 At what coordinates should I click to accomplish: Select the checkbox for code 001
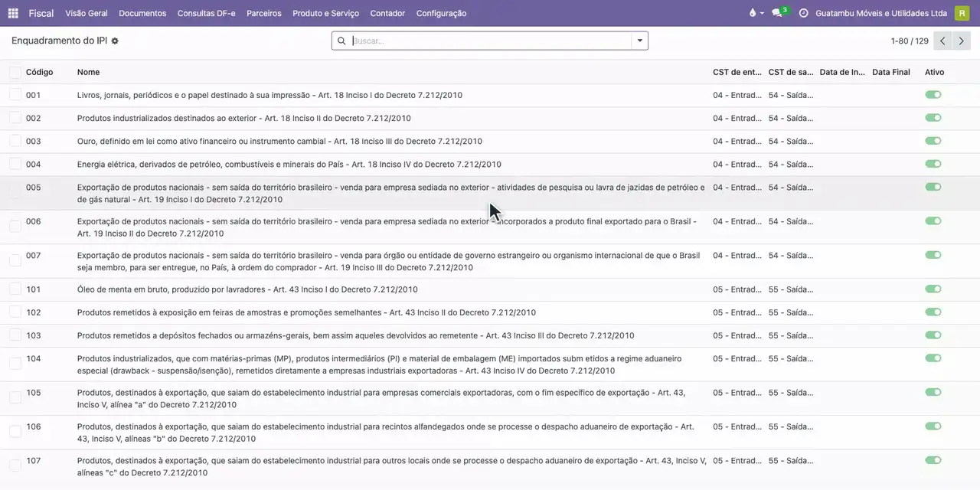point(15,95)
